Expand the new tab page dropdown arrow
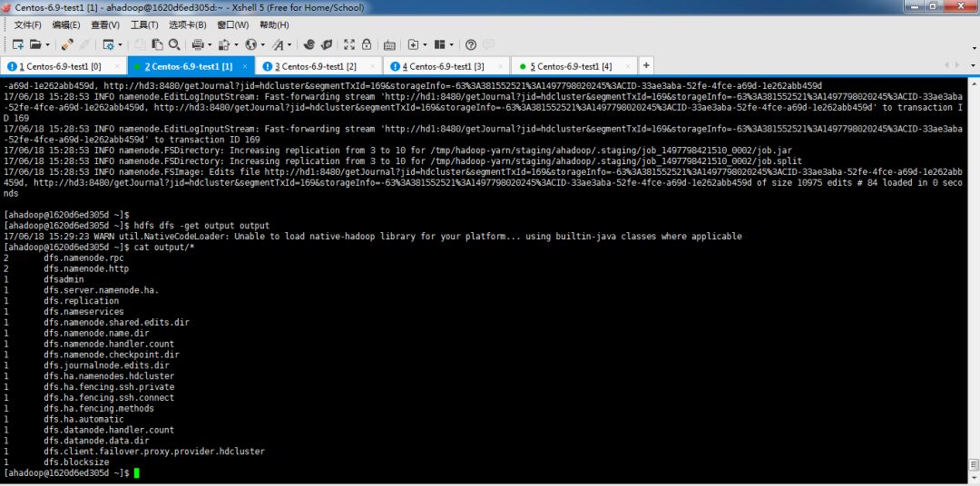The height and width of the screenshot is (486, 980). [x=425, y=45]
